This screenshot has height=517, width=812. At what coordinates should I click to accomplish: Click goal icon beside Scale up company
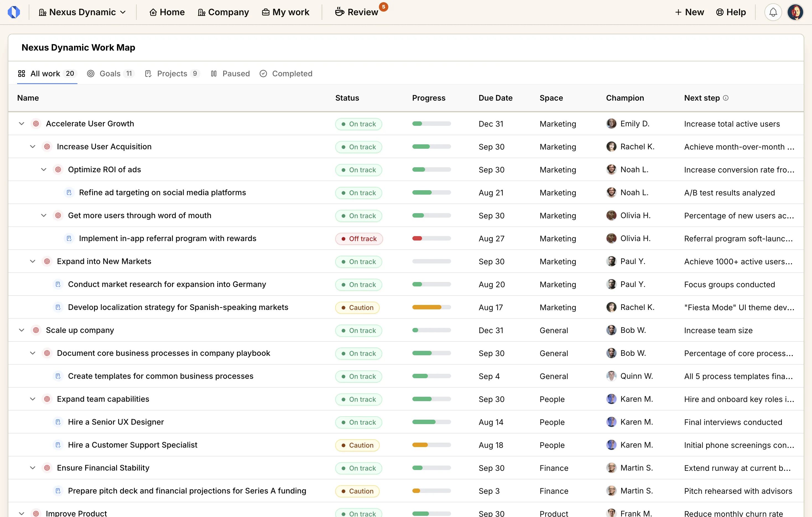click(x=36, y=330)
